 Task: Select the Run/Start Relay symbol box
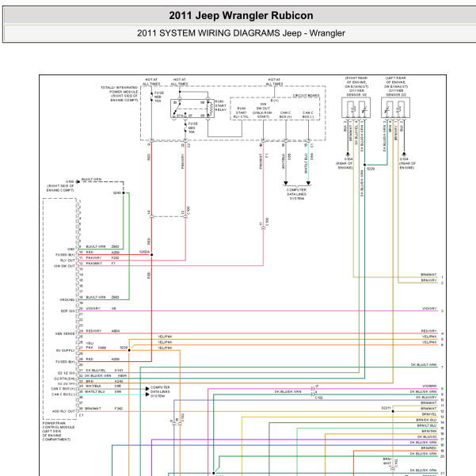pos(192,109)
